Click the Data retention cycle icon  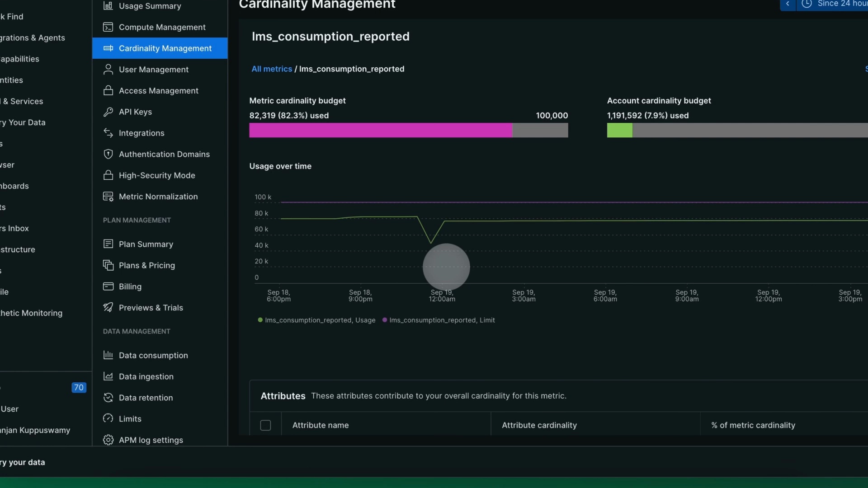[108, 398]
